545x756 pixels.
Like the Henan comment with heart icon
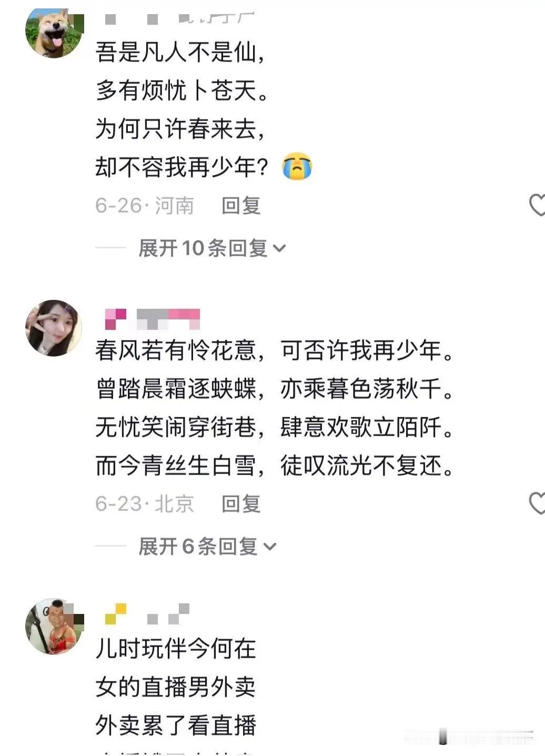click(537, 205)
